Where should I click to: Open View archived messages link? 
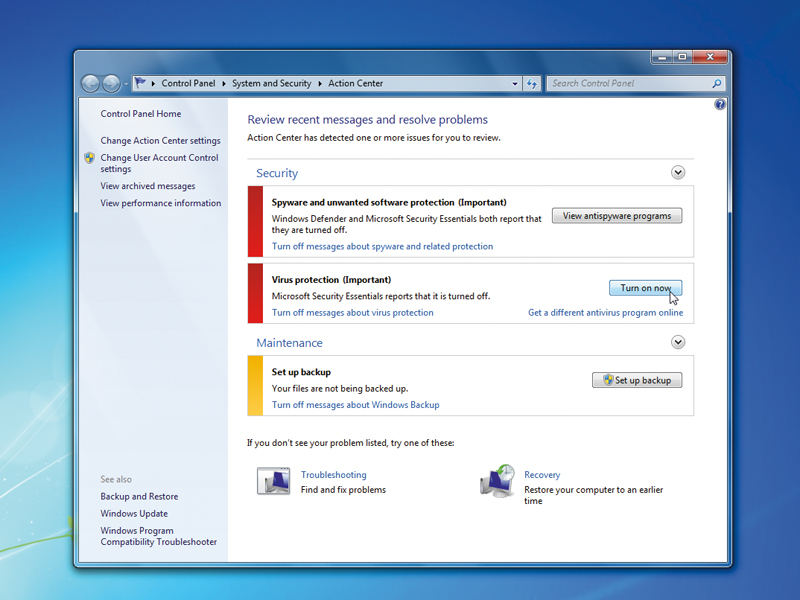[x=147, y=186]
